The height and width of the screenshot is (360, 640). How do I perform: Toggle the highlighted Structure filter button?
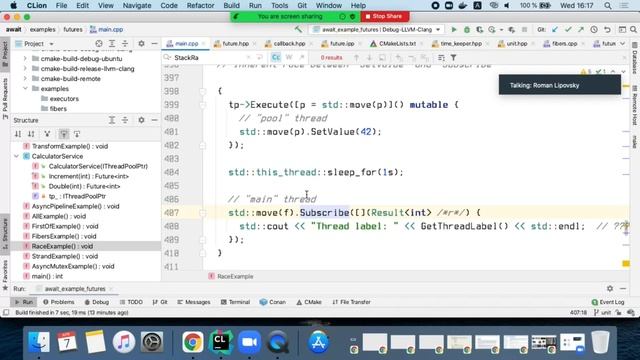click(64, 134)
